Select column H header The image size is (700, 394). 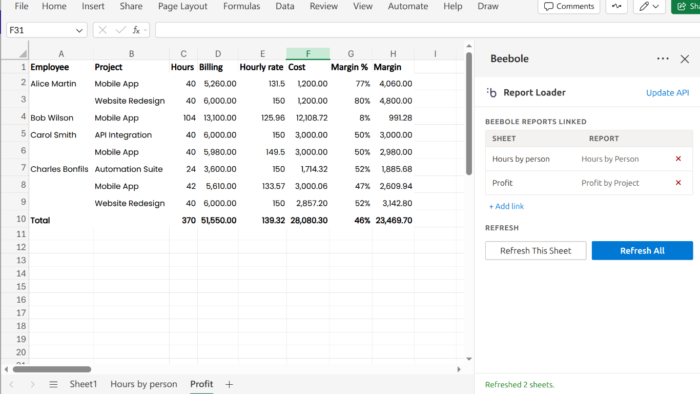(x=393, y=54)
